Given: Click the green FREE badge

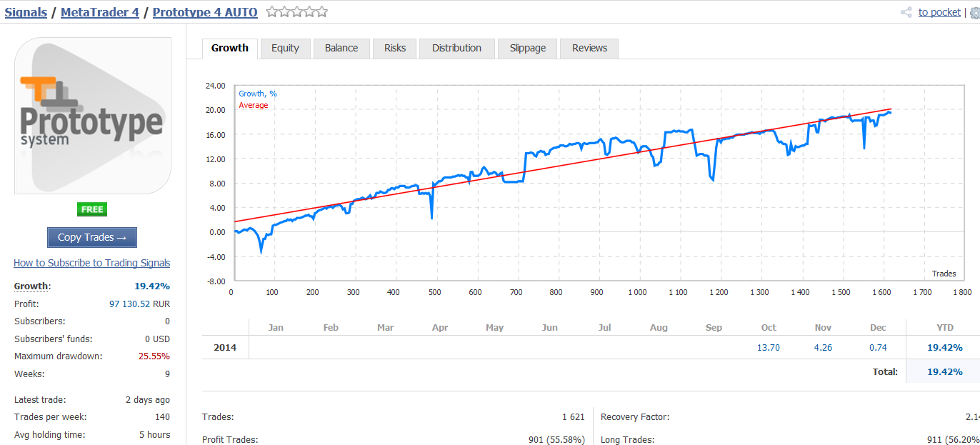Looking at the screenshot, I should coord(92,209).
